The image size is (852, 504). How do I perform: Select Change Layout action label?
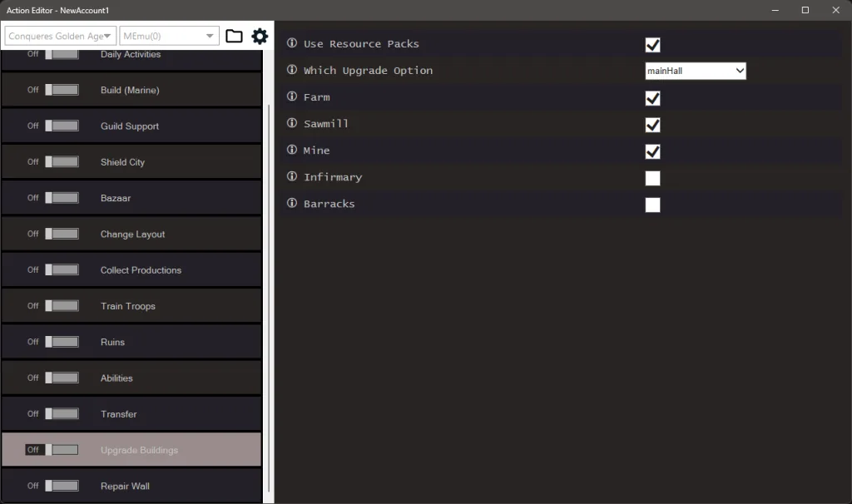[x=132, y=234]
